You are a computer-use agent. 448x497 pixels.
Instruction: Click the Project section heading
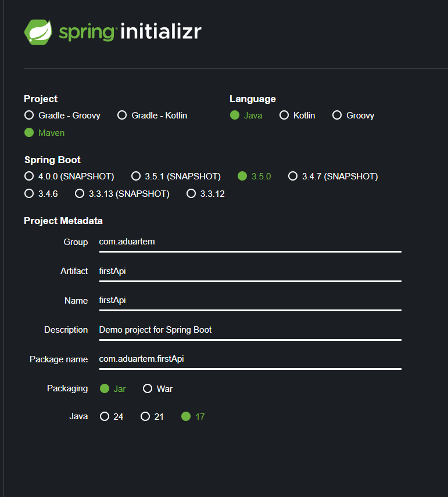pyautogui.click(x=41, y=99)
